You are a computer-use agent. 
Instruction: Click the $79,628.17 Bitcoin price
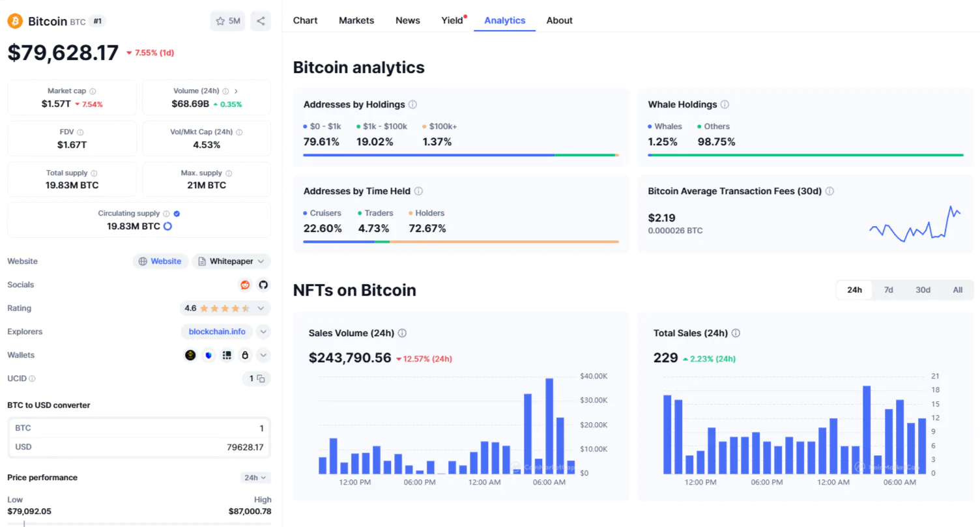(63, 52)
